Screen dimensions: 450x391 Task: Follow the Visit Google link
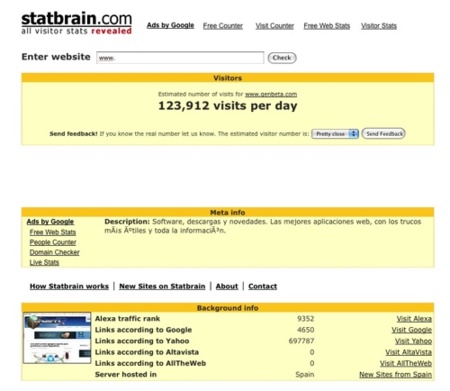[x=411, y=330]
